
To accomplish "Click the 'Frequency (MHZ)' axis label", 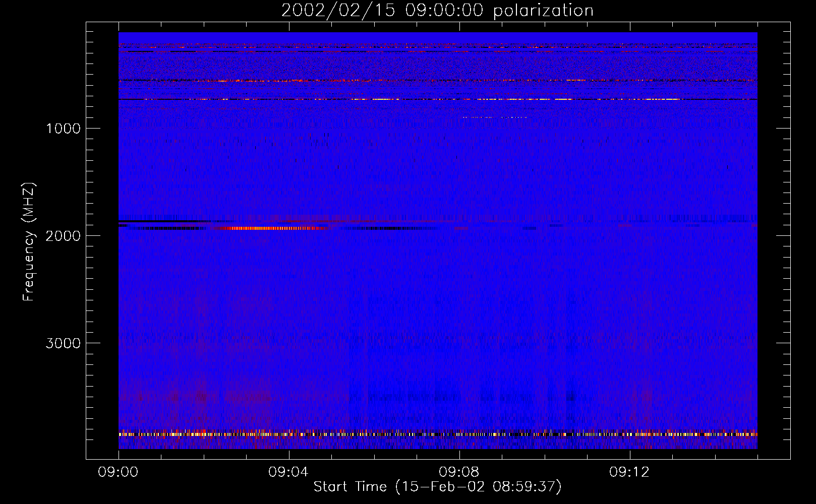I will pyautogui.click(x=29, y=242).
